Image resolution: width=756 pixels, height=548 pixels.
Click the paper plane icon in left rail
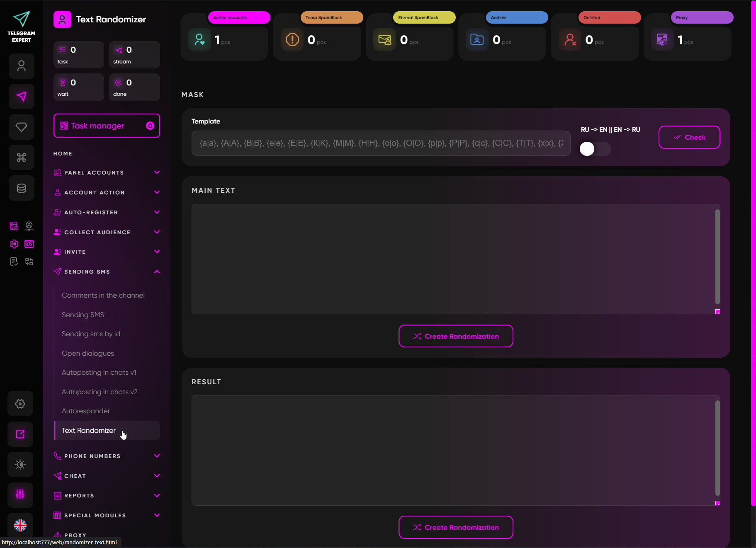(x=22, y=97)
